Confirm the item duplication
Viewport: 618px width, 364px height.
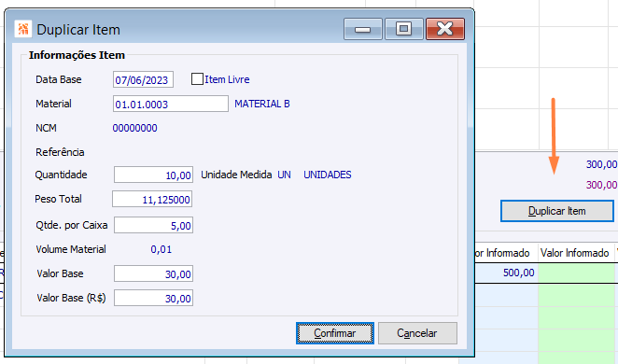click(x=334, y=333)
